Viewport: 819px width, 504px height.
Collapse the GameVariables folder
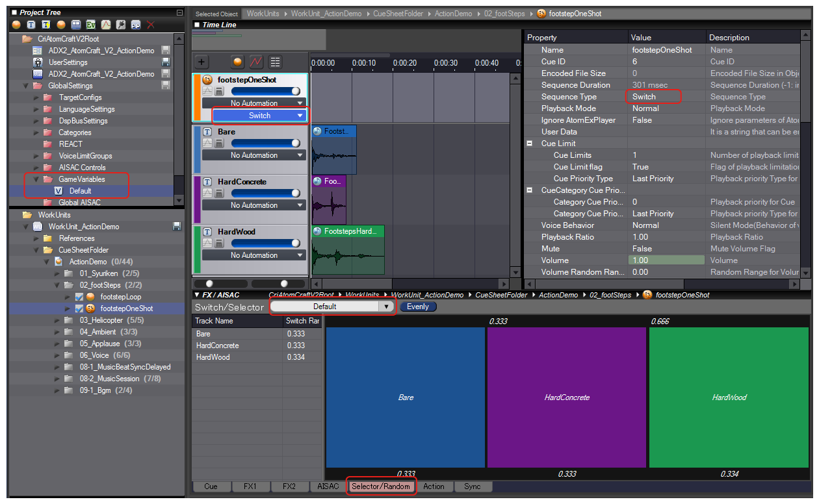tap(36, 179)
